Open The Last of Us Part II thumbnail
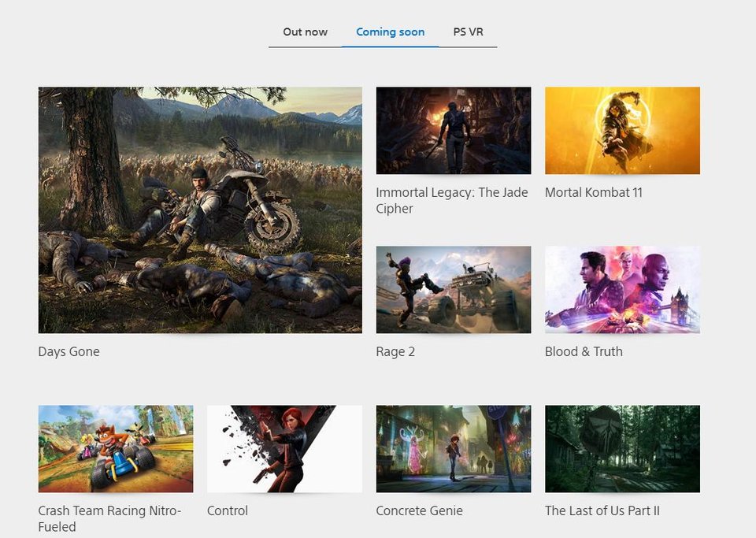The image size is (756, 538). [x=622, y=448]
